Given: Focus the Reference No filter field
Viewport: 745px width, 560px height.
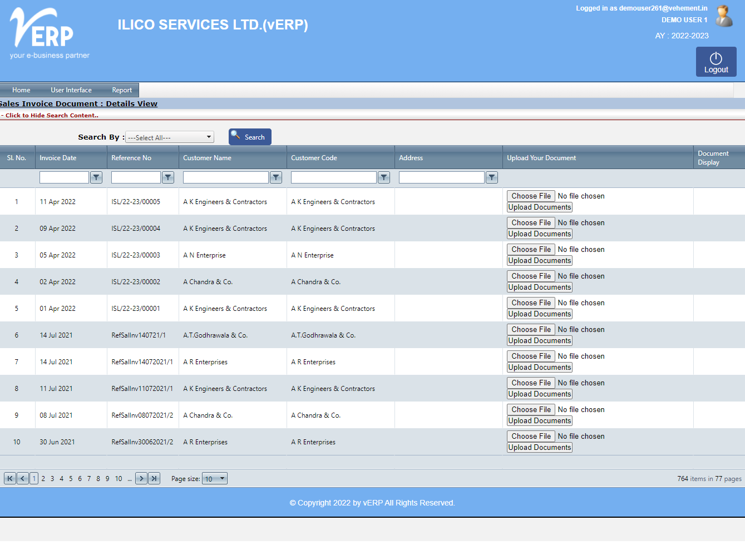Looking at the screenshot, I should pyautogui.click(x=136, y=177).
